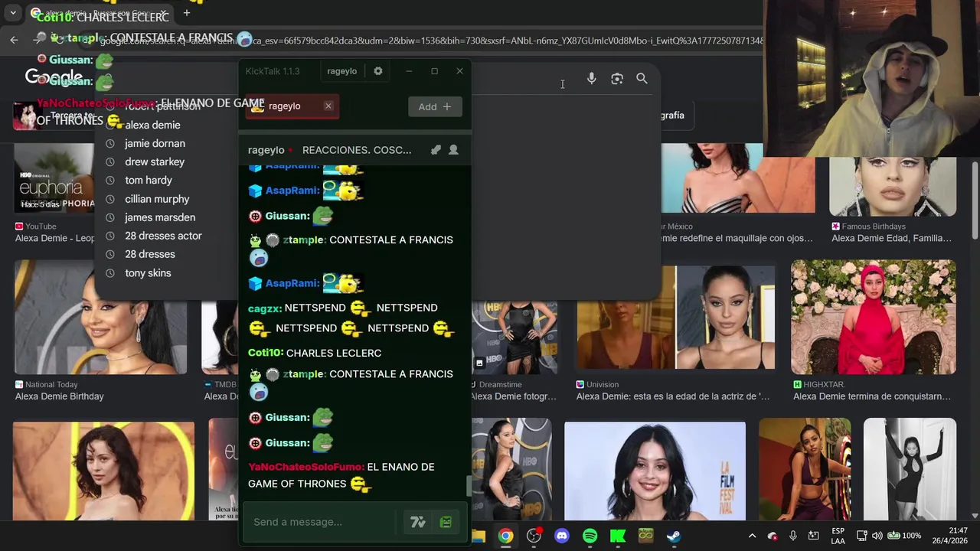Screen dimensions: 980x551
Task: Click the stream title REACCIONES. COSC...
Action: 357,150
